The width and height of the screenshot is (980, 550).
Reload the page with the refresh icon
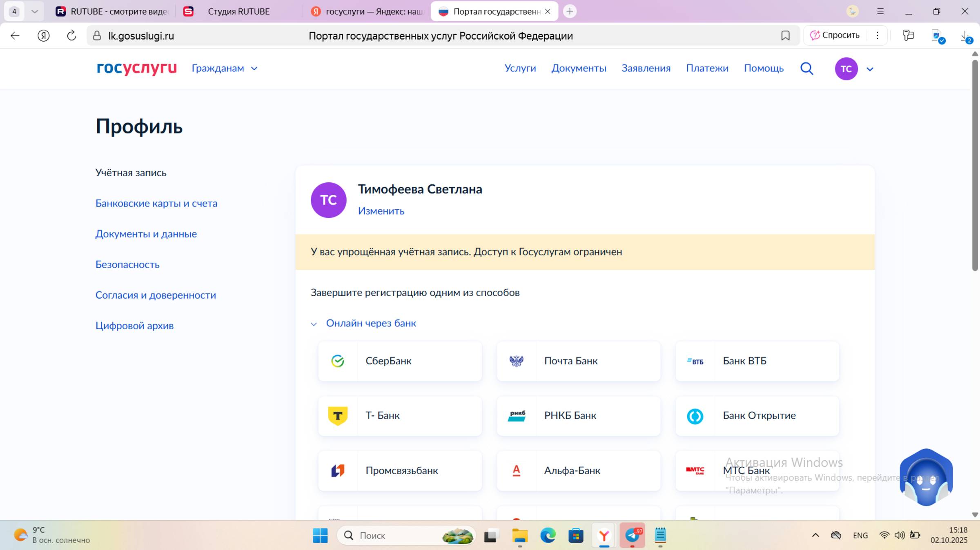click(x=71, y=36)
